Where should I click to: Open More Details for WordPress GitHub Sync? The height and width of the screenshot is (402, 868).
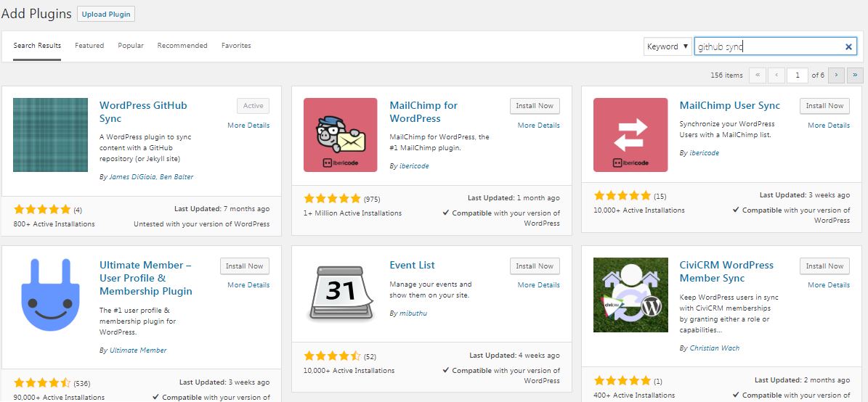(248, 126)
